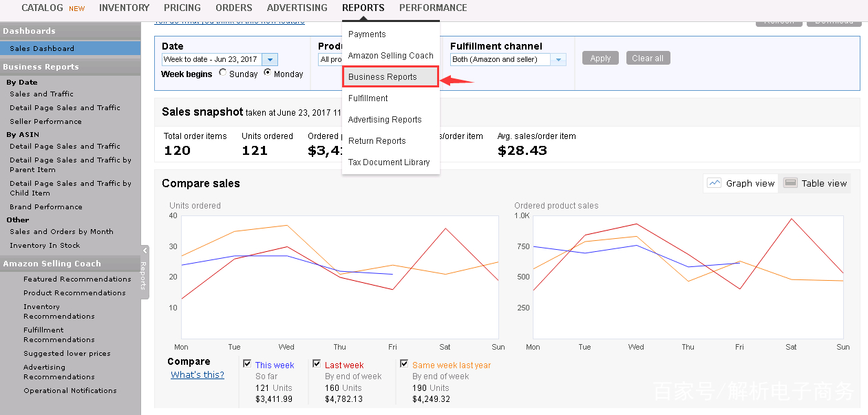Image resolution: width=868 pixels, height=415 pixels.
Task: Open Inventory In Stock report
Action: point(45,246)
